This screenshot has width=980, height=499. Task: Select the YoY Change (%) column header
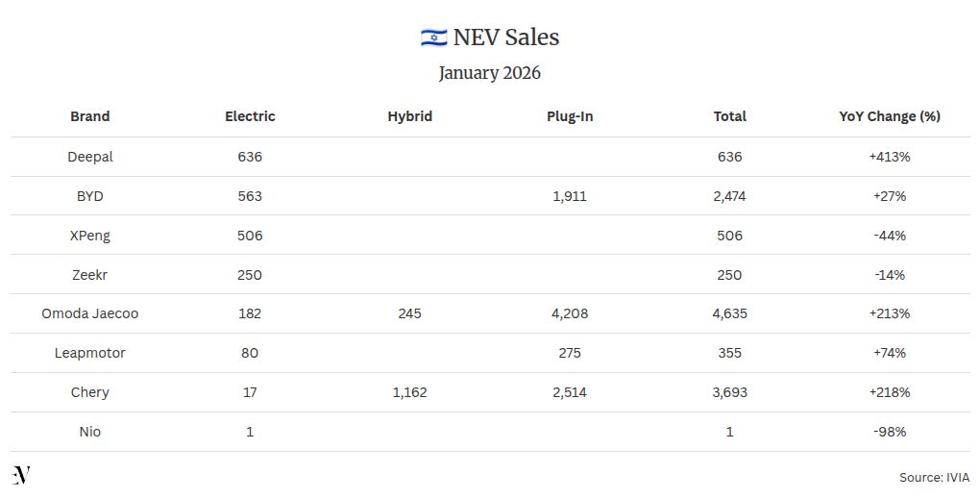890,116
